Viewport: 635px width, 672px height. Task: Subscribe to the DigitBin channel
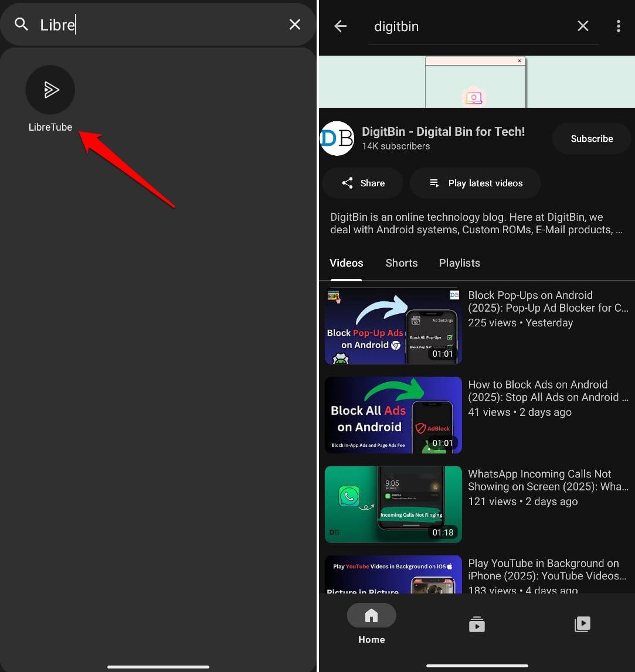click(x=592, y=138)
